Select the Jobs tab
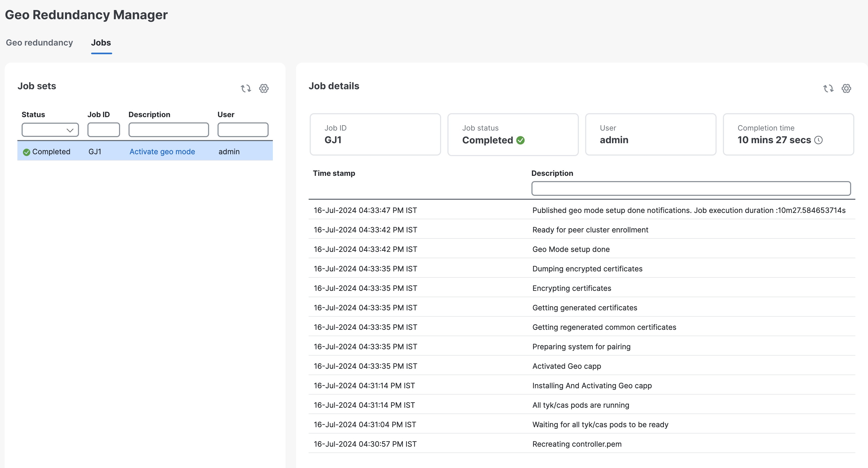Viewport: 868px width, 468px height. (101, 43)
